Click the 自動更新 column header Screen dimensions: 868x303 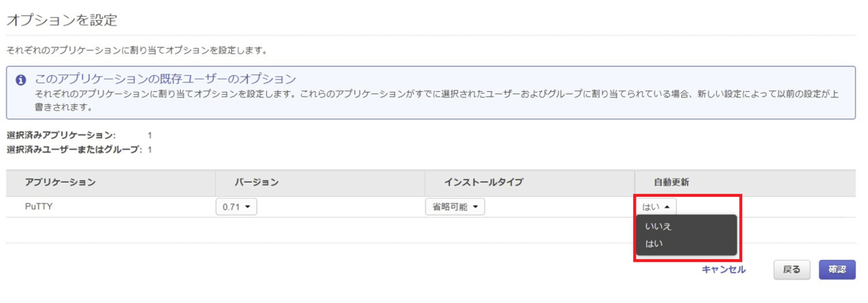671,182
